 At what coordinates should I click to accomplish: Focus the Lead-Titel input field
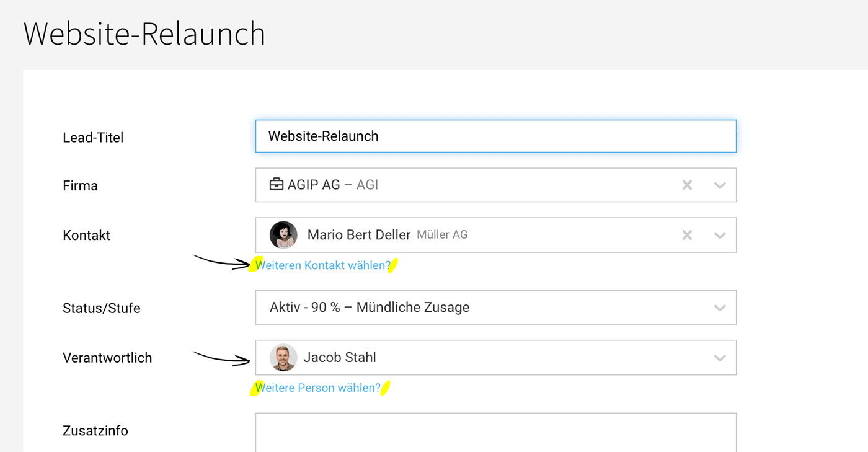pos(496,136)
